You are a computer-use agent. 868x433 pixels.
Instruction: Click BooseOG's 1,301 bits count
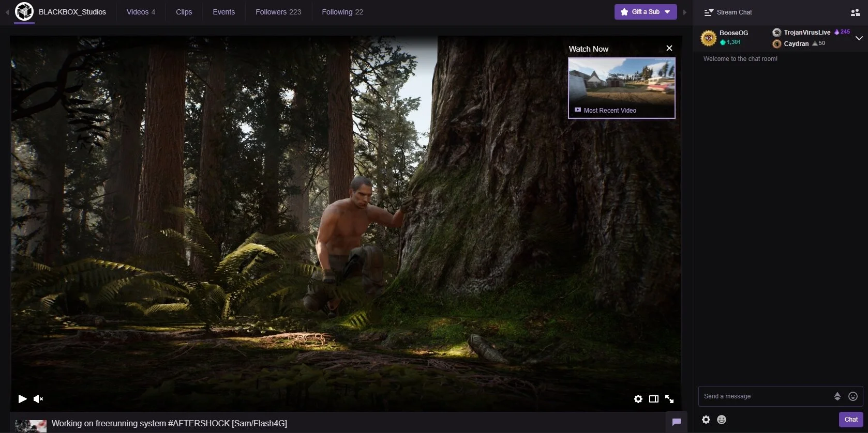point(730,42)
